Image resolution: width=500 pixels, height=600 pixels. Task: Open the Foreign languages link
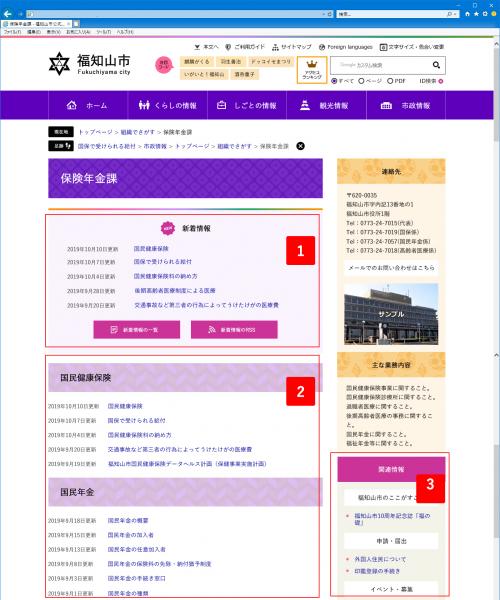(x=346, y=47)
